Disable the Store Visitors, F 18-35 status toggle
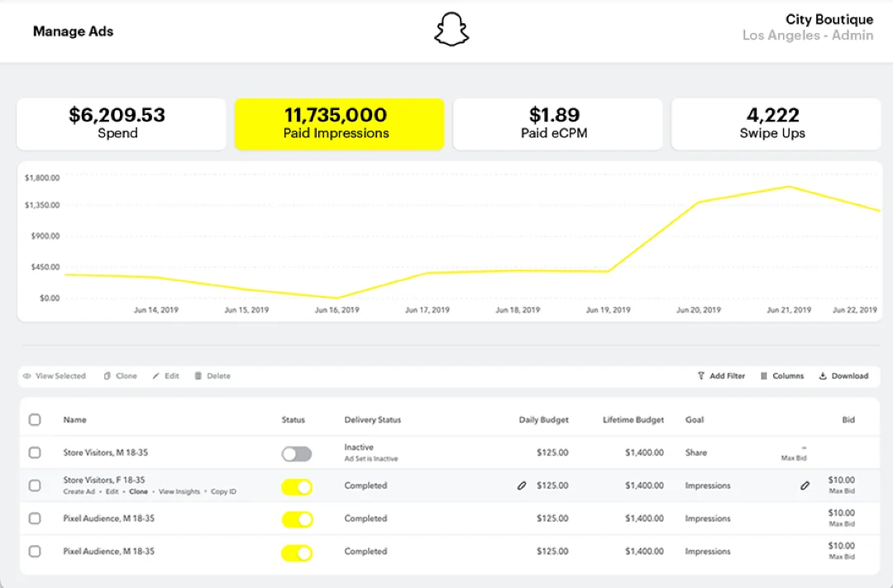Viewport: 893px width, 588px height. pyautogui.click(x=297, y=486)
